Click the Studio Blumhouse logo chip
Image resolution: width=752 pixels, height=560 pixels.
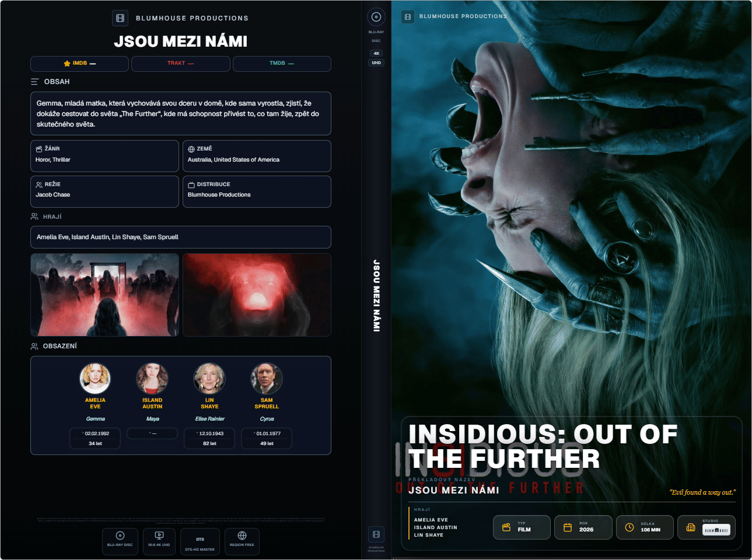pos(706,527)
